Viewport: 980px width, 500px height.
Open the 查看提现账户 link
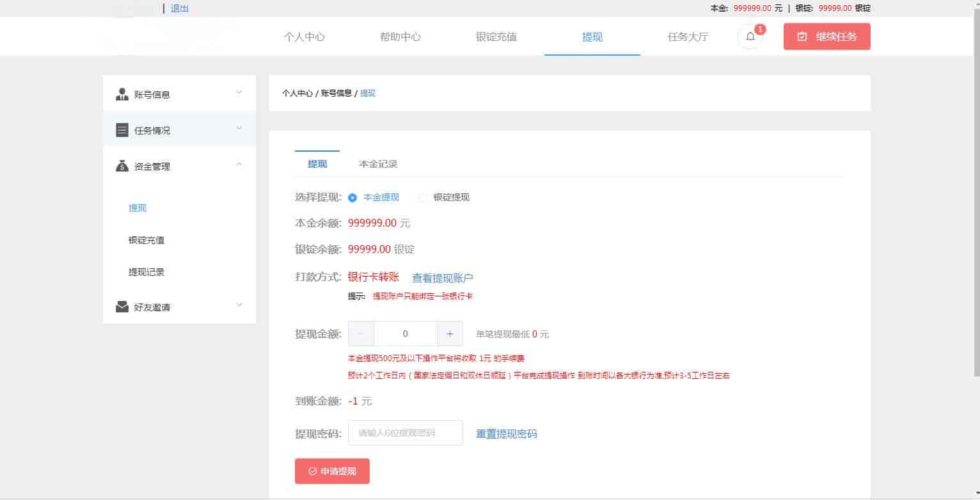click(x=442, y=278)
